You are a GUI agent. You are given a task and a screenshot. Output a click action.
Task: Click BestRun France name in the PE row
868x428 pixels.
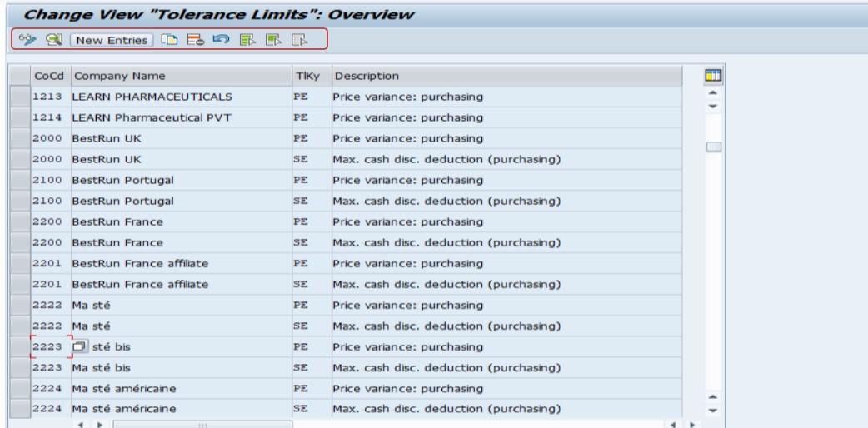182,222
